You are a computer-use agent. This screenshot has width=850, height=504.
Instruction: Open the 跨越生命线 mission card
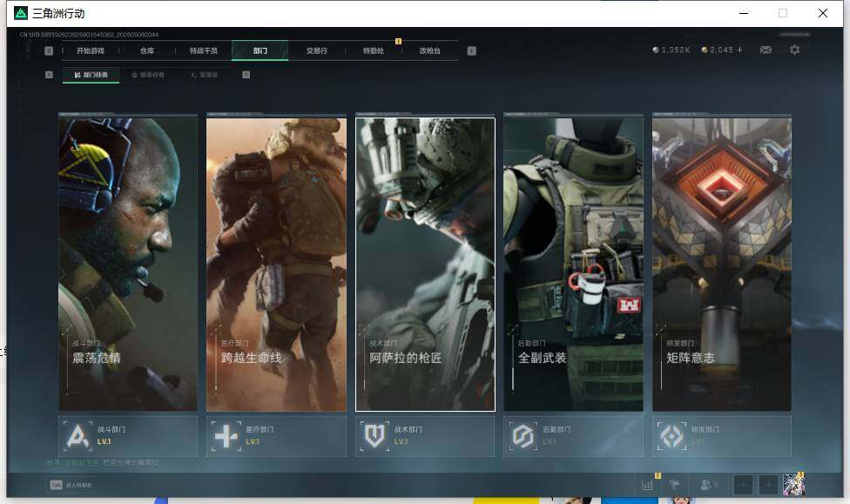coord(276,264)
